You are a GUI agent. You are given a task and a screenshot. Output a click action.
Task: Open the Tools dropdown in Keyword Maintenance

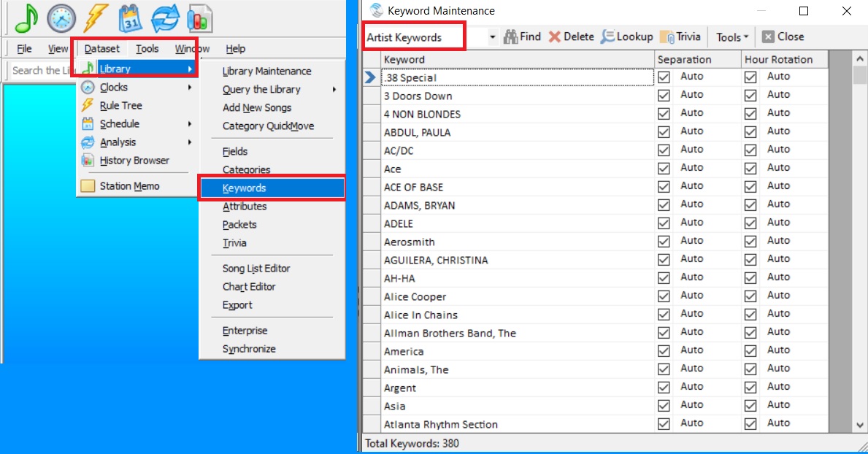click(x=731, y=36)
